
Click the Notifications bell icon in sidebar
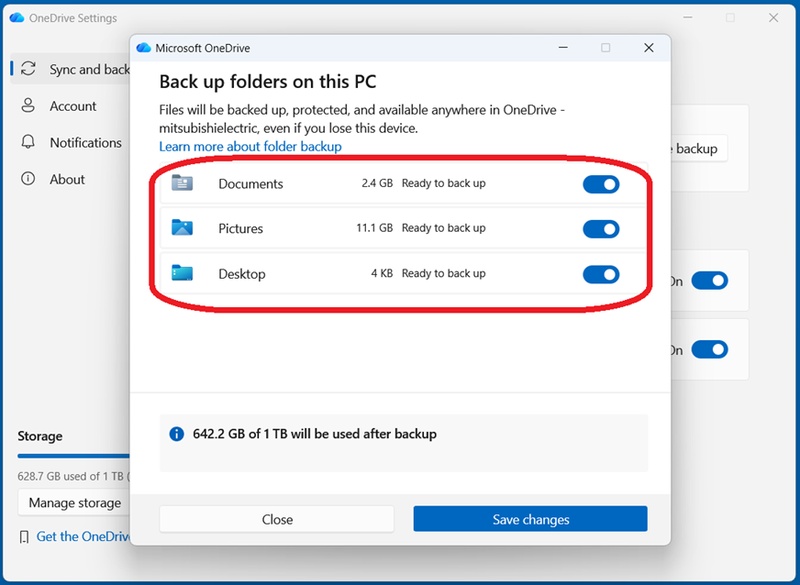coord(28,142)
